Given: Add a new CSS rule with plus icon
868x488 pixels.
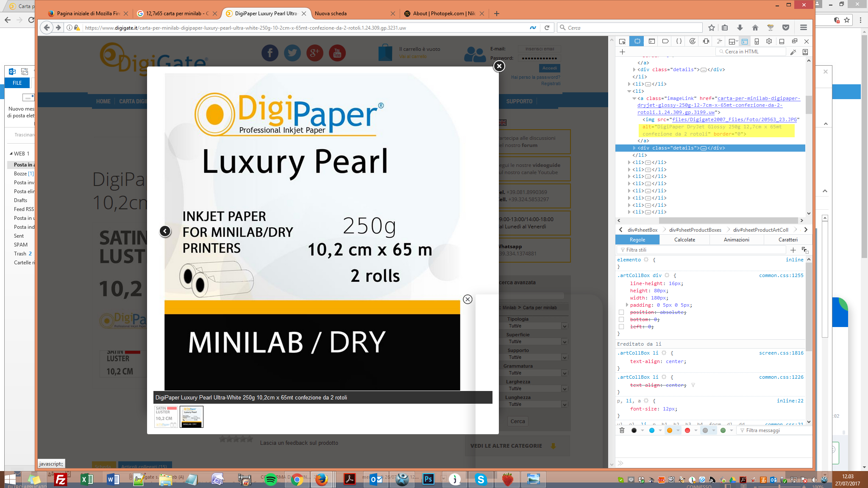Looking at the screenshot, I should [x=793, y=250].
